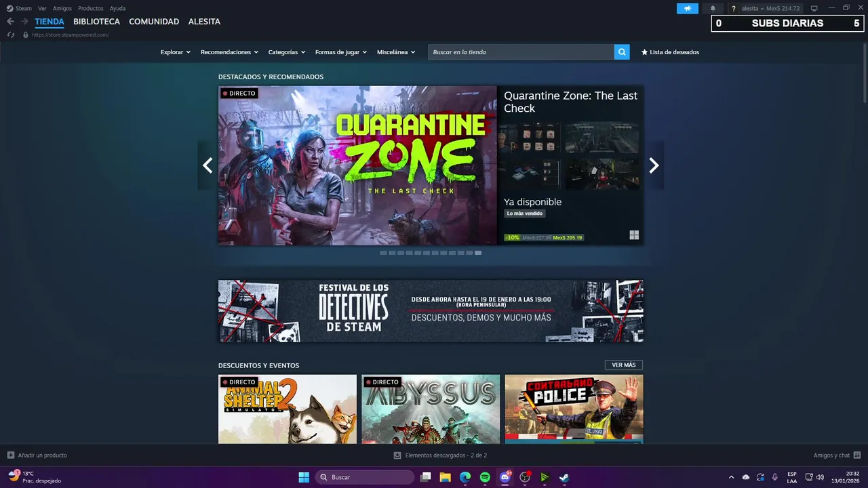Click the question mark help icon
868x488 pixels.
click(733, 9)
